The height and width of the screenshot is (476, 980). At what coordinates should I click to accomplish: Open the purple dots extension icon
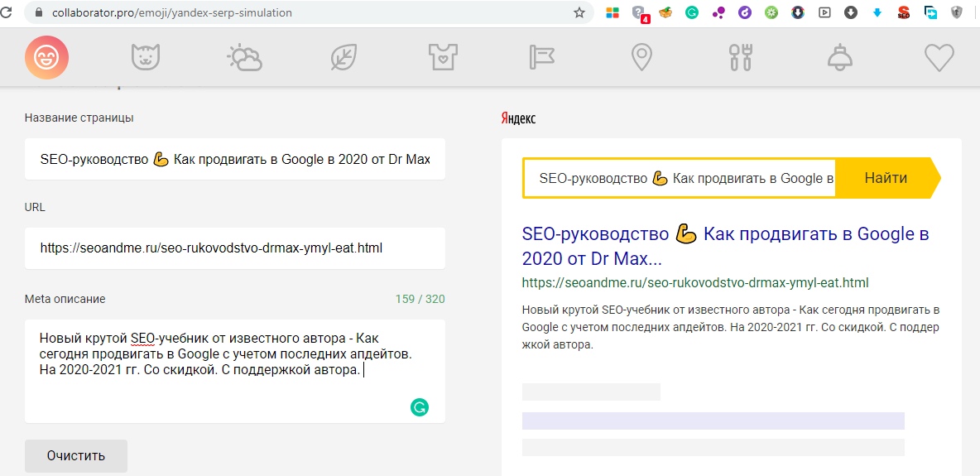(718, 12)
